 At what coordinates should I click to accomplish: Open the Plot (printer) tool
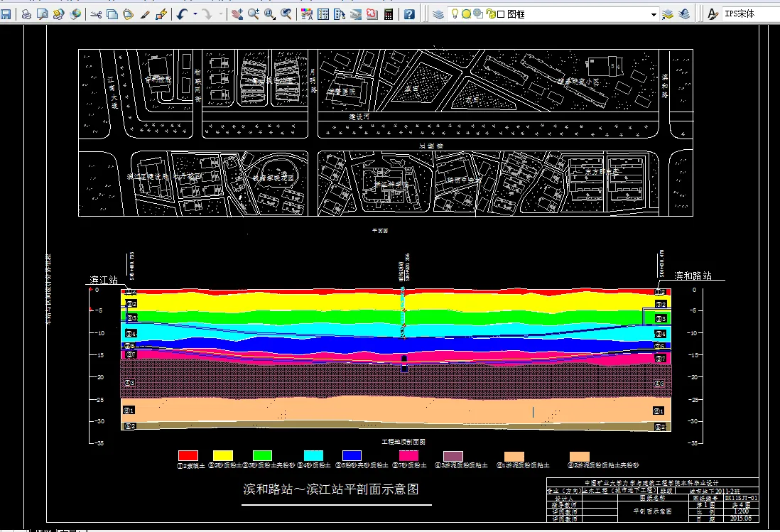click(x=26, y=14)
